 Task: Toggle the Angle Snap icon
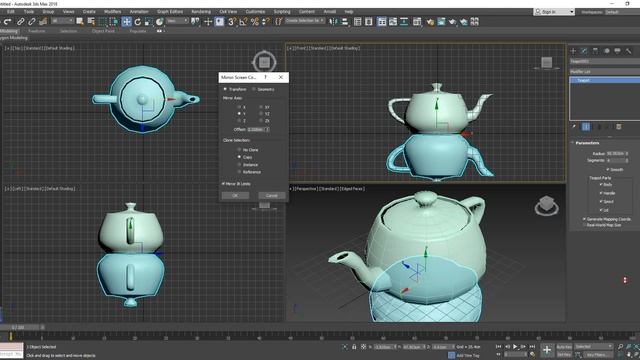click(243, 22)
